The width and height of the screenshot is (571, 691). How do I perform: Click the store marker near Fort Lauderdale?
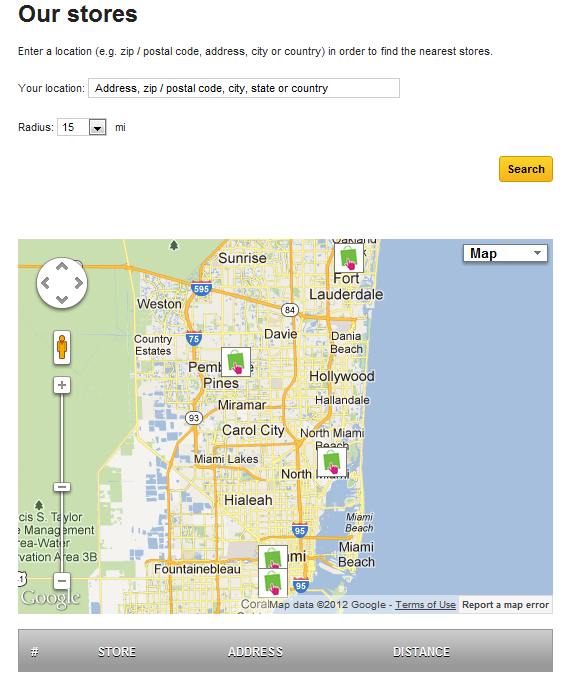coord(349,258)
